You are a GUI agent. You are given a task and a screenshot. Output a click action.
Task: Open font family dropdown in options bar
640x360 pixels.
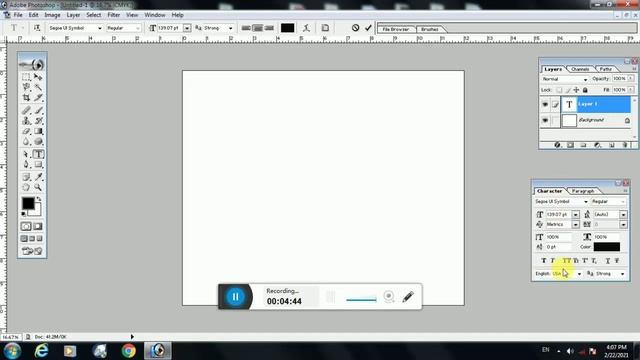(99, 28)
